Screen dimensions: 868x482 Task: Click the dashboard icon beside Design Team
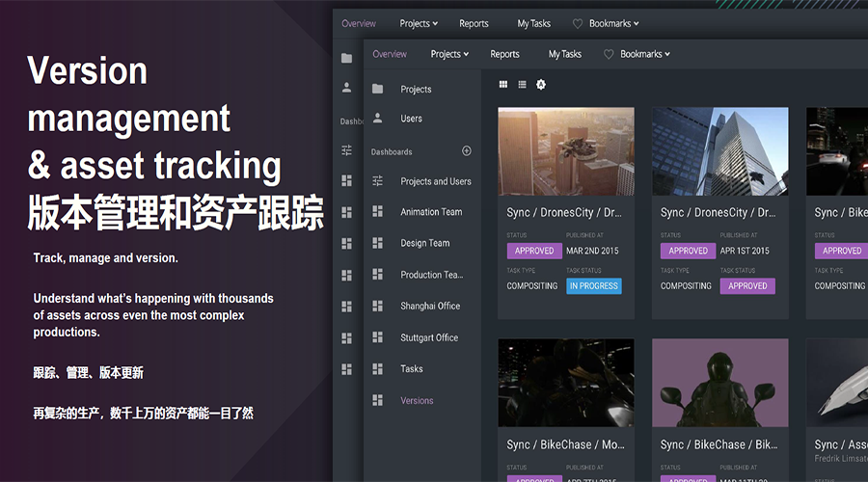377,243
